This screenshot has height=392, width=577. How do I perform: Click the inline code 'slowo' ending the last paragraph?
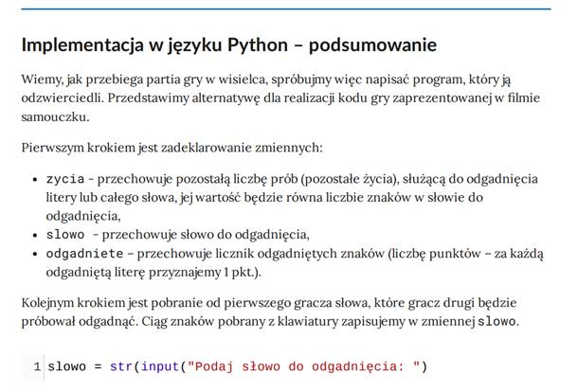[x=496, y=322]
